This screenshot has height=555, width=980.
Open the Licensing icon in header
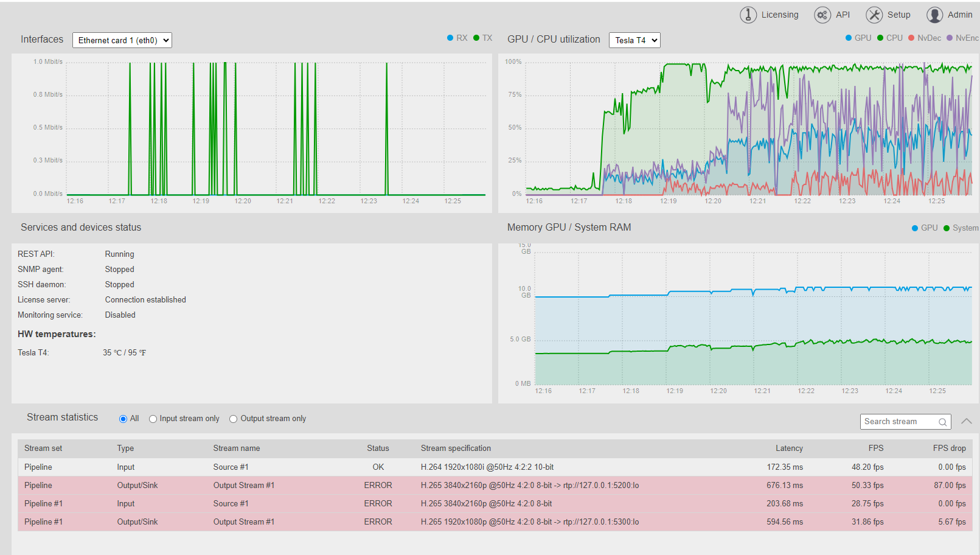(748, 15)
